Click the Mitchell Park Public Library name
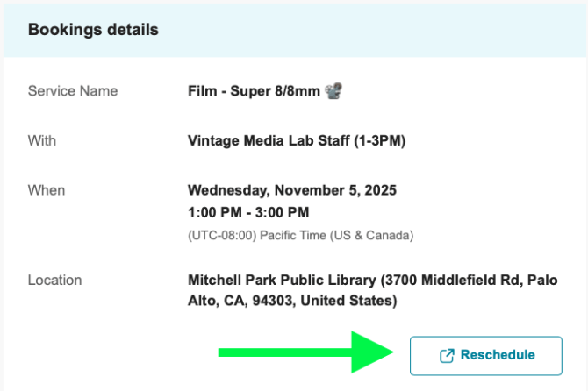This screenshot has height=391, width=588. pos(281,281)
